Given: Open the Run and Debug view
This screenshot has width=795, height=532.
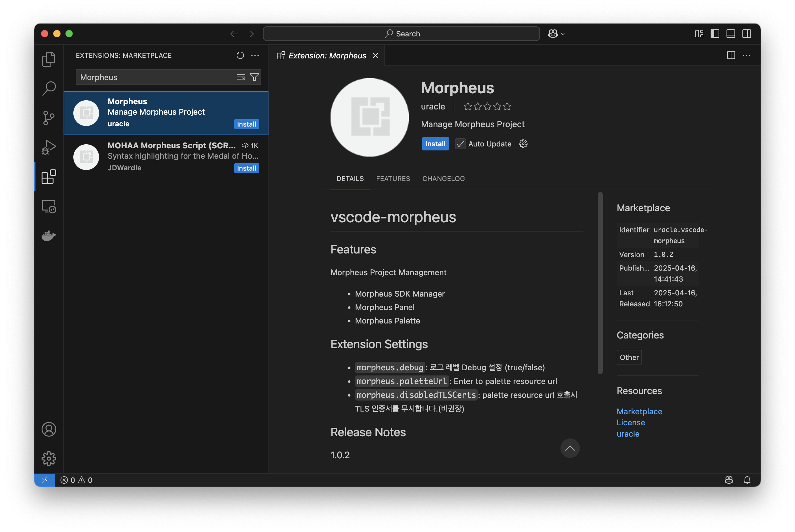Looking at the screenshot, I should click(49, 148).
